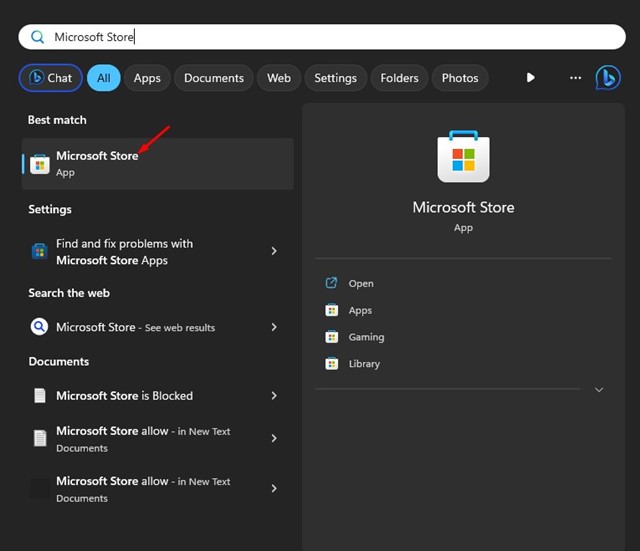Viewport: 640px width, 551px height.
Task: Switch to the Apps filter tab
Action: [x=147, y=78]
